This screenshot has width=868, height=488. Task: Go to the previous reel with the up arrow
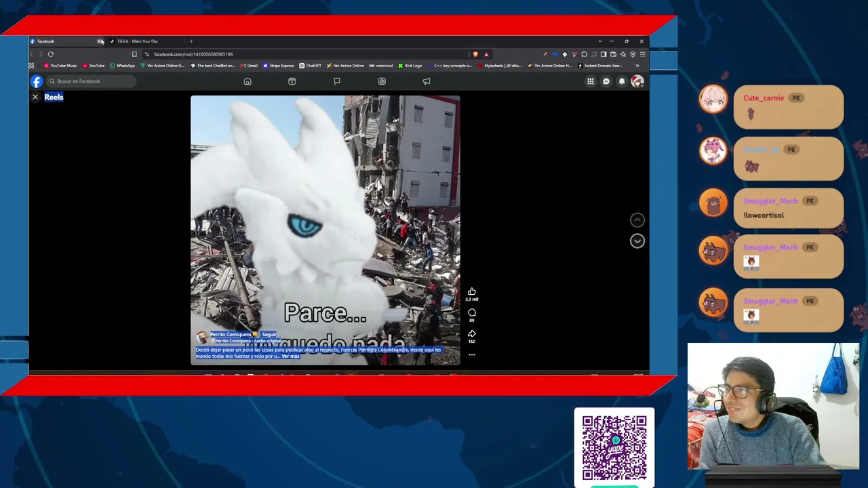coord(637,220)
